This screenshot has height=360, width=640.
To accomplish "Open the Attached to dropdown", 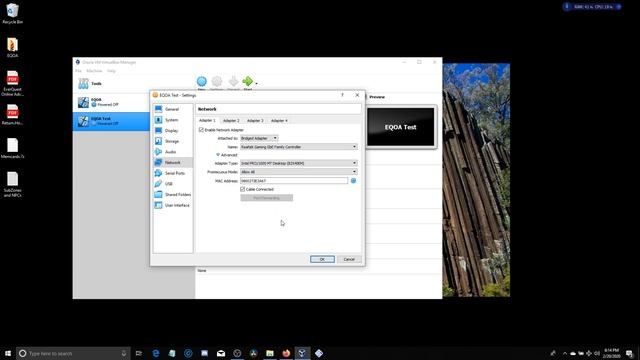I will coord(259,138).
